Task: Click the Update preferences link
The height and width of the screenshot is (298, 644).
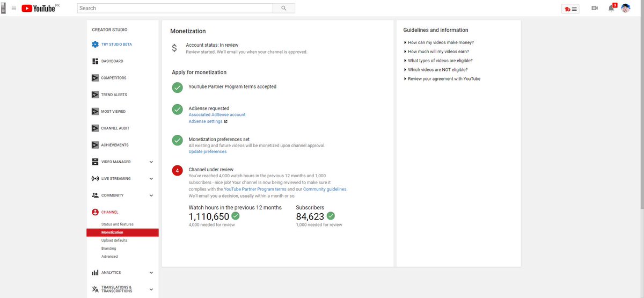Action: point(208,152)
